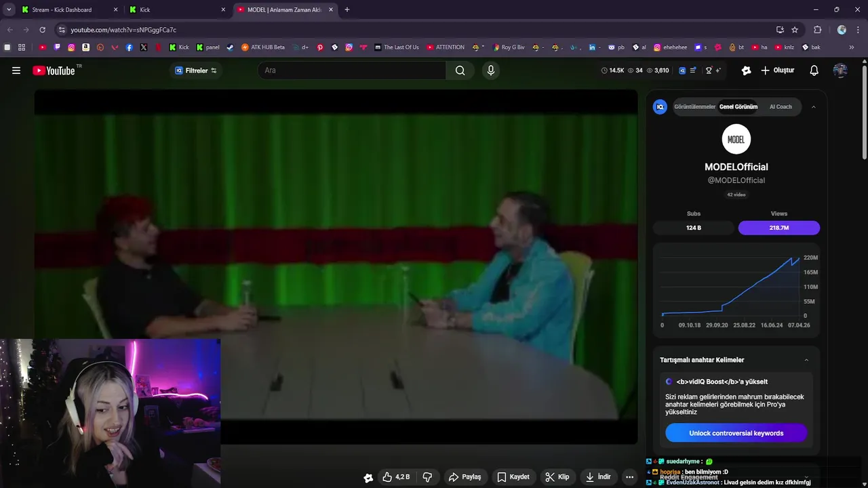
Task: Open the Amazon bookmark icon
Action: point(86,47)
